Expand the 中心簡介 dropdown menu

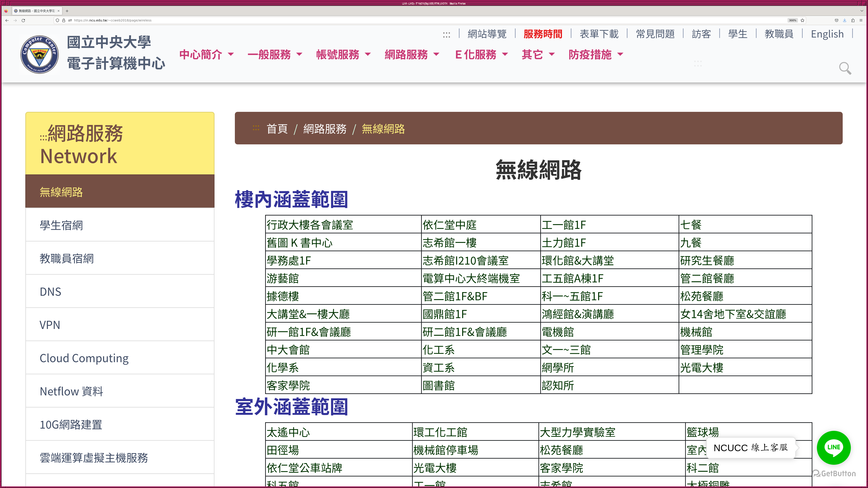pyautogui.click(x=206, y=54)
